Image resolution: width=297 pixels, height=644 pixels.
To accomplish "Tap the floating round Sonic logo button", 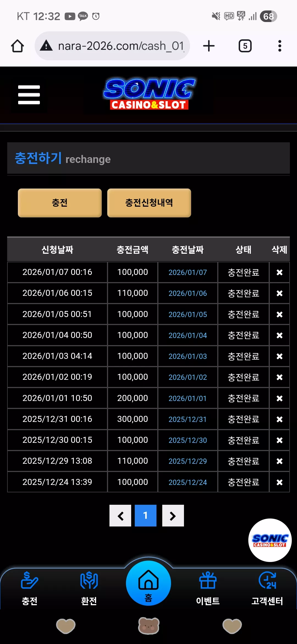I will coord(270,540).
